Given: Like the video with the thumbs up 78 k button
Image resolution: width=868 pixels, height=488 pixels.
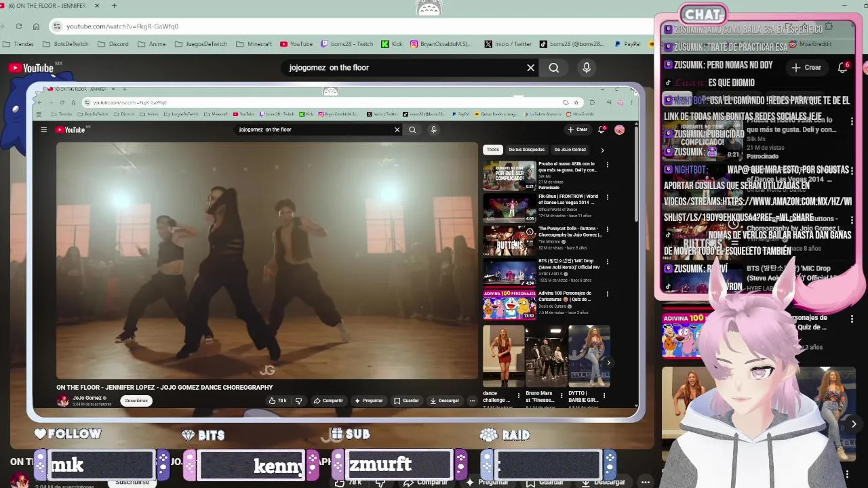Looking at the screenshot, I should pos(278,401).
